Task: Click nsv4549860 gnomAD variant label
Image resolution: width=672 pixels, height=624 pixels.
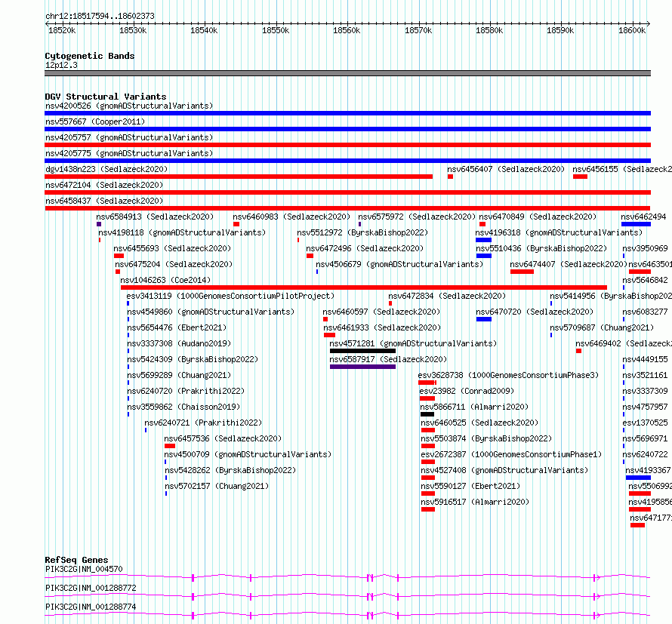Action: pyautogui.click(x=211, y=312)
